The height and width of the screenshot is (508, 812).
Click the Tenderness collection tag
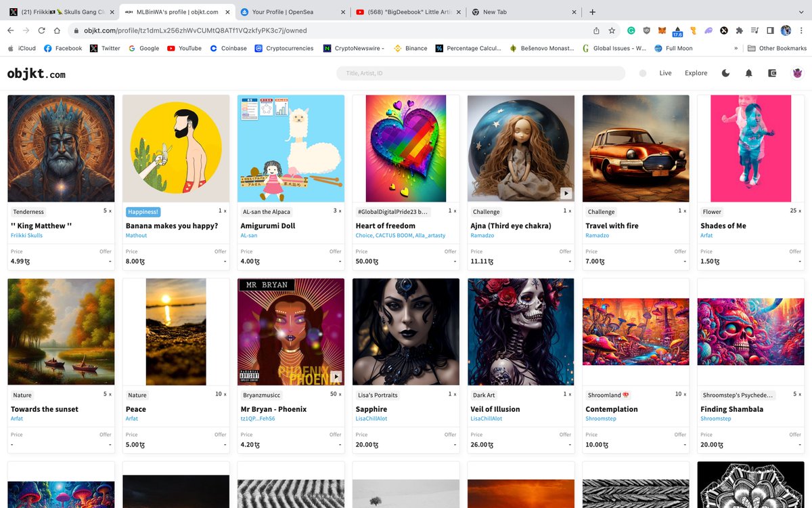[28, 212]
